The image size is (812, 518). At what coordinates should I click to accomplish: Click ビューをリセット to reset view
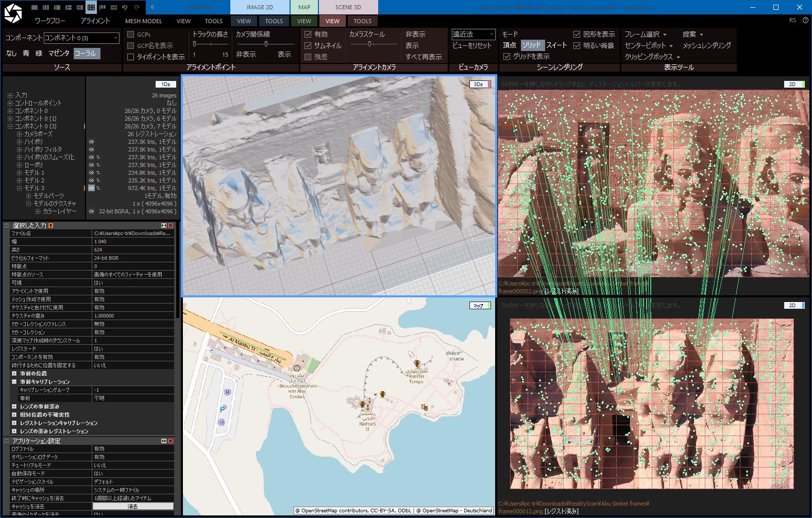click(x=472, y=45)
